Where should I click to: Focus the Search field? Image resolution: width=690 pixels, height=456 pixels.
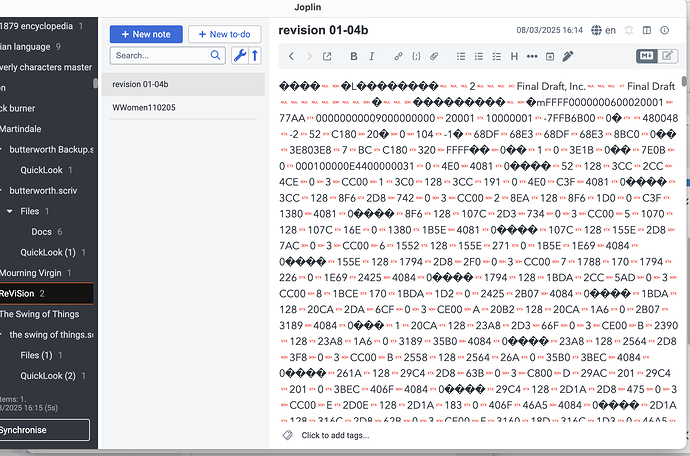tap(168, 55)
